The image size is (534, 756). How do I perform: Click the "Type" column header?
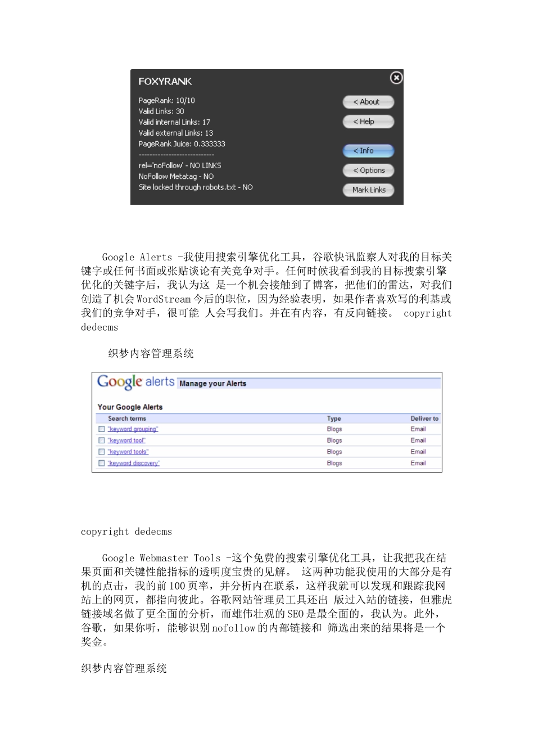coord(334,418)
